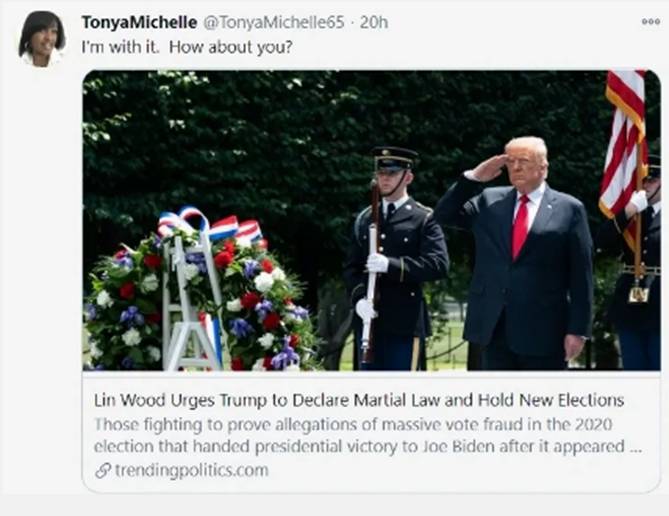Open the @TonyaMichelle65 handle
The width and height of the screenshot is (669, 516).
pos(273,22)
